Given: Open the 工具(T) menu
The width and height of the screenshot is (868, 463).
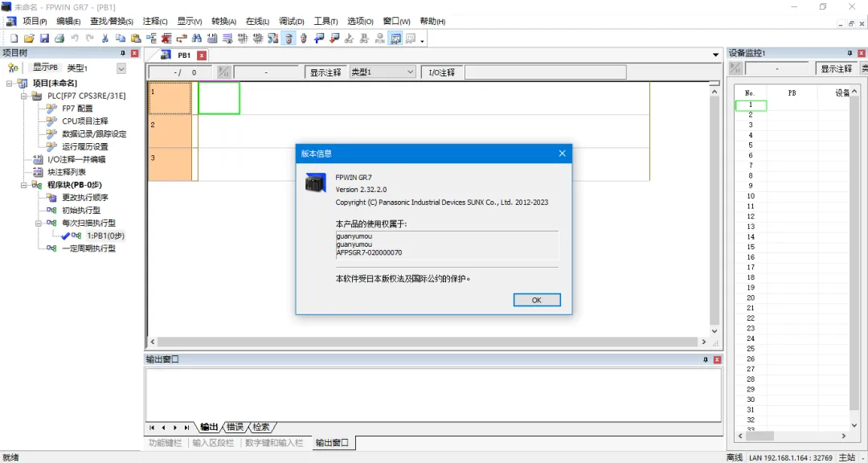Looking at the screenshot, I should pos(326,21).
